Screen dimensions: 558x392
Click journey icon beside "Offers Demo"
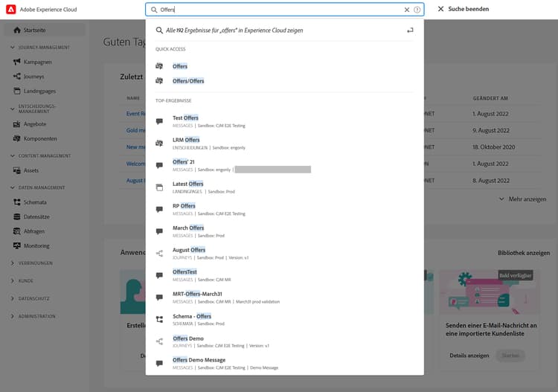[x=159, y=341]
